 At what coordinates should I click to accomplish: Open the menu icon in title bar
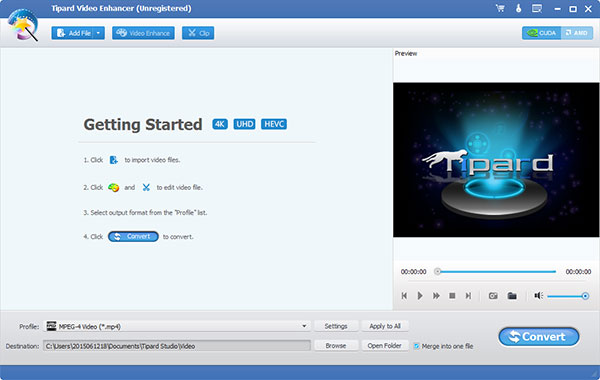click(x=537, y=8)
